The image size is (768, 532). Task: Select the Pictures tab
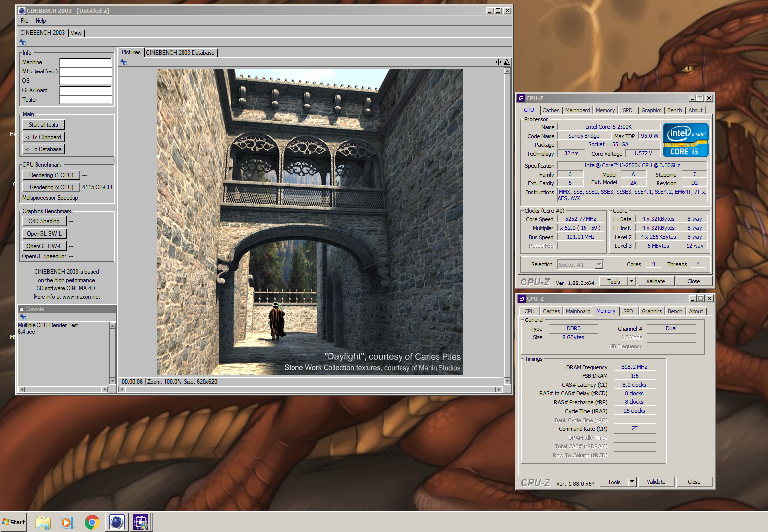[x=131, y=52]
